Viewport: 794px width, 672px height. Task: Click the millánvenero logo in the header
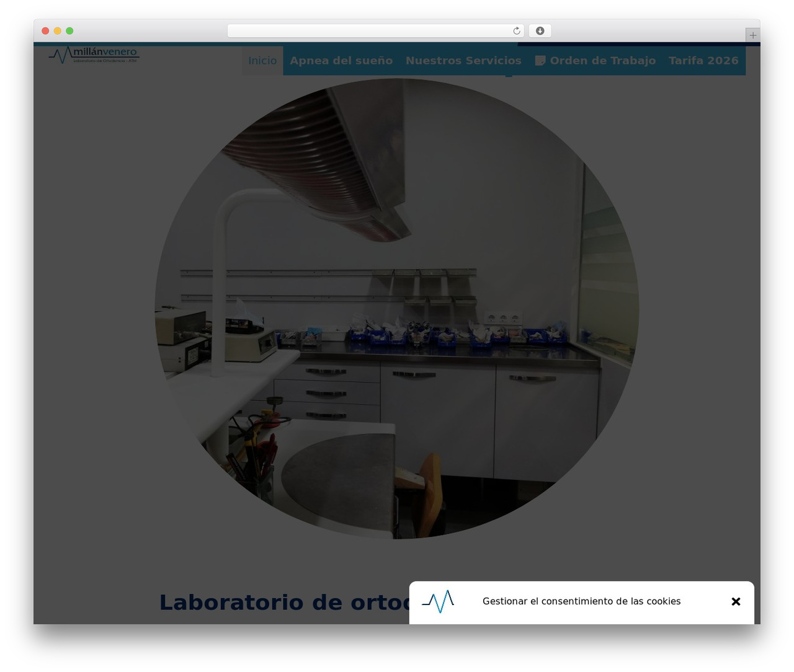pyautogui.click(x=94, y=55)
